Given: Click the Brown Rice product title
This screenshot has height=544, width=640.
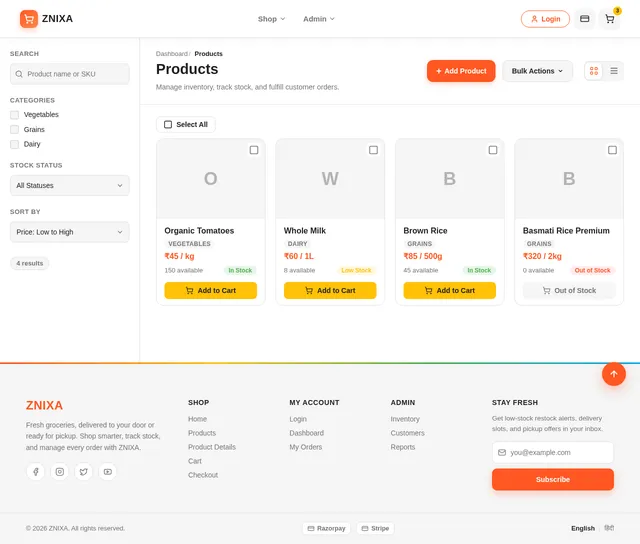Looking at the screenshot, I should (x=425, y=231).
